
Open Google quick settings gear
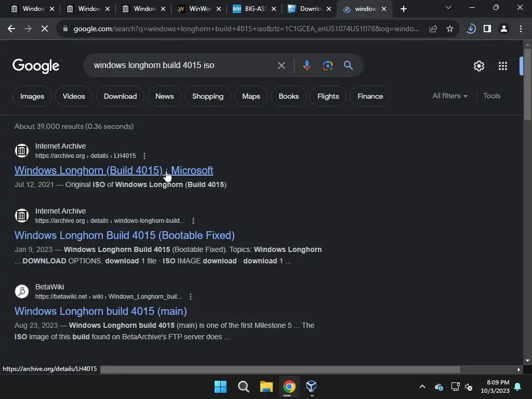[478, 66]
